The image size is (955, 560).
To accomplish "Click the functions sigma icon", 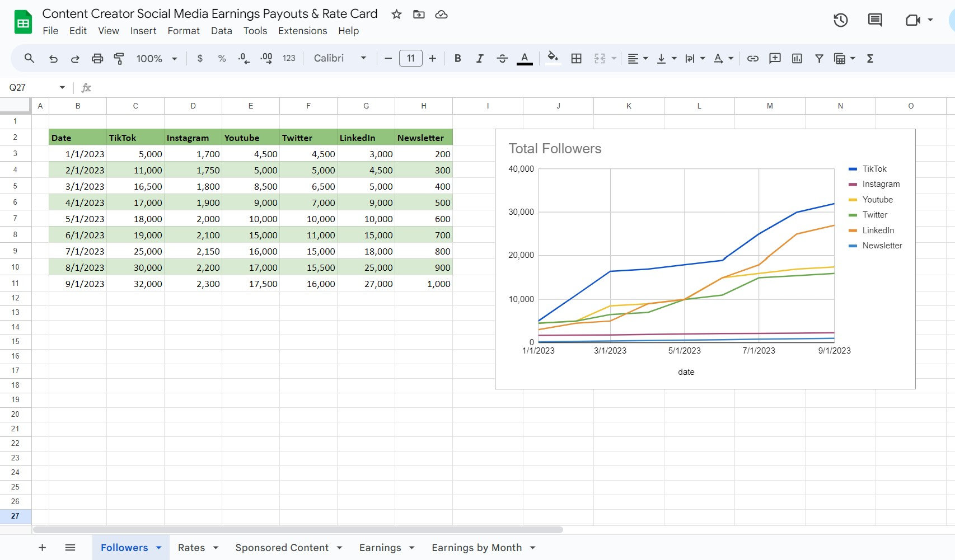I will coord(870,58).
